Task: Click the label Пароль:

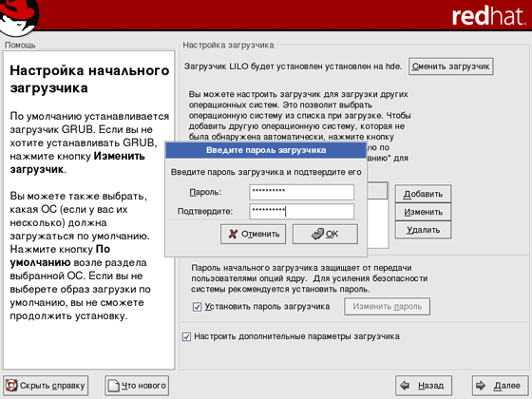Action: point(205,192)
